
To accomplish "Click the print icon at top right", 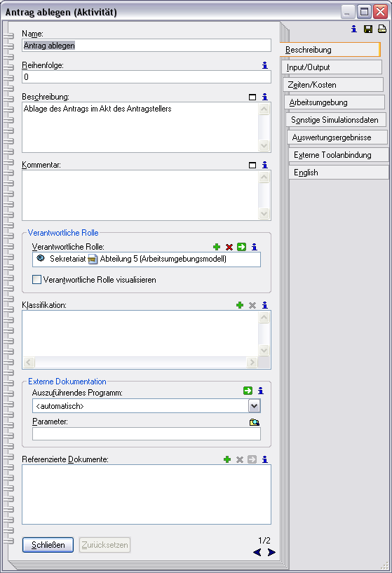I will coord(381,29).
